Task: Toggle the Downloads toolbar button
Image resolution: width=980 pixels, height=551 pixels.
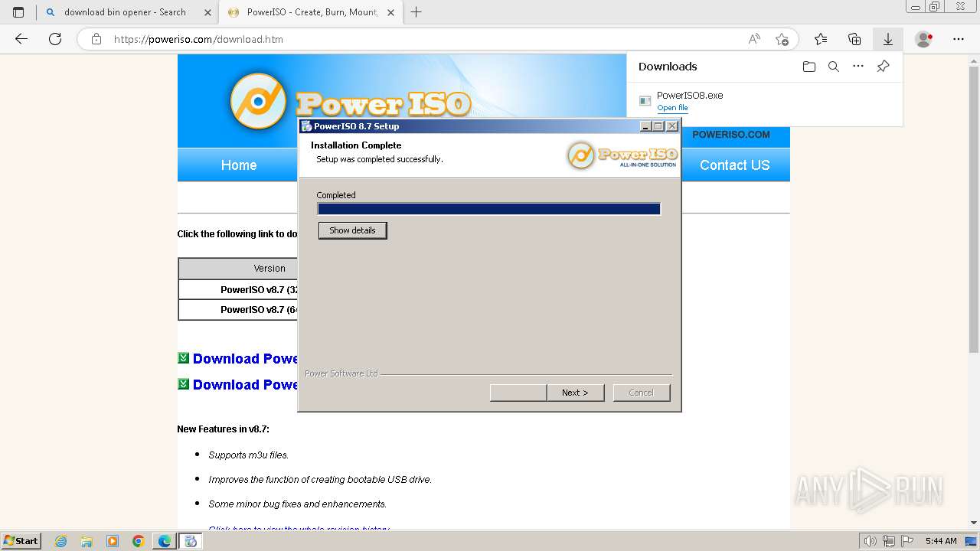Action: pos(888,39)
